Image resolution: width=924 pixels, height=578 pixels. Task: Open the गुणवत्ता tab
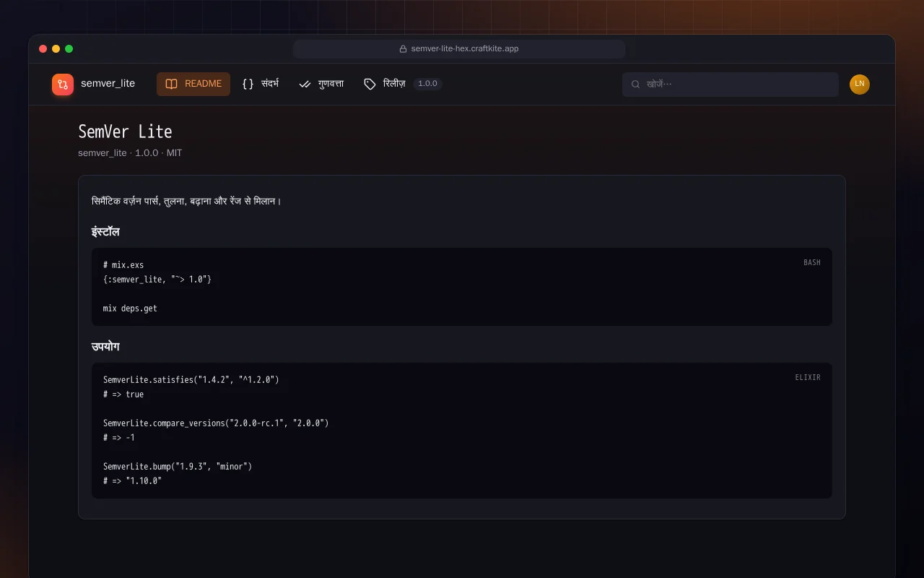pos(321,84)
